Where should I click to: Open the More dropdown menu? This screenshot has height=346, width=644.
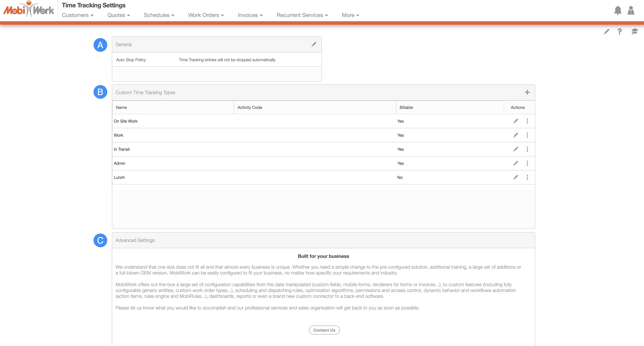[350, 15]
